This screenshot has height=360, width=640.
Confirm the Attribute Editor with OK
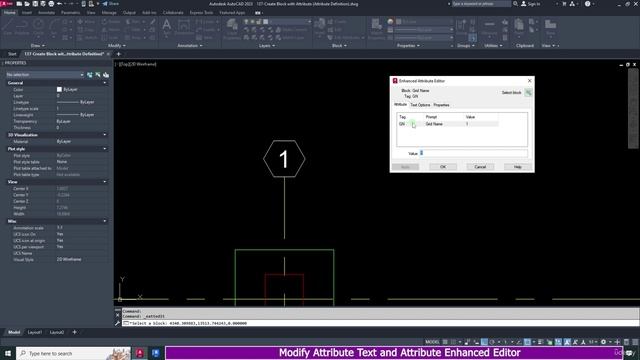click(x=443, y=167)
